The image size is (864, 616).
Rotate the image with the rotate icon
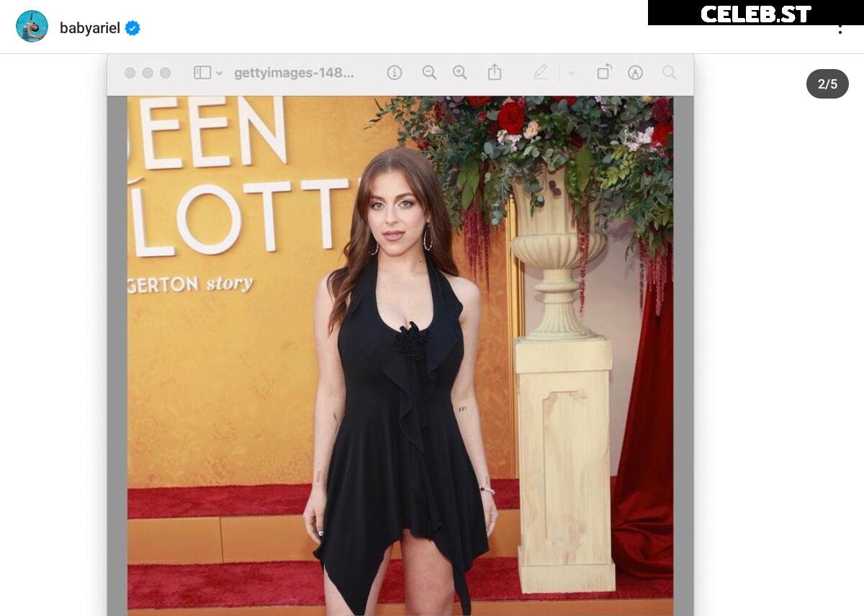tap(604, 72)
